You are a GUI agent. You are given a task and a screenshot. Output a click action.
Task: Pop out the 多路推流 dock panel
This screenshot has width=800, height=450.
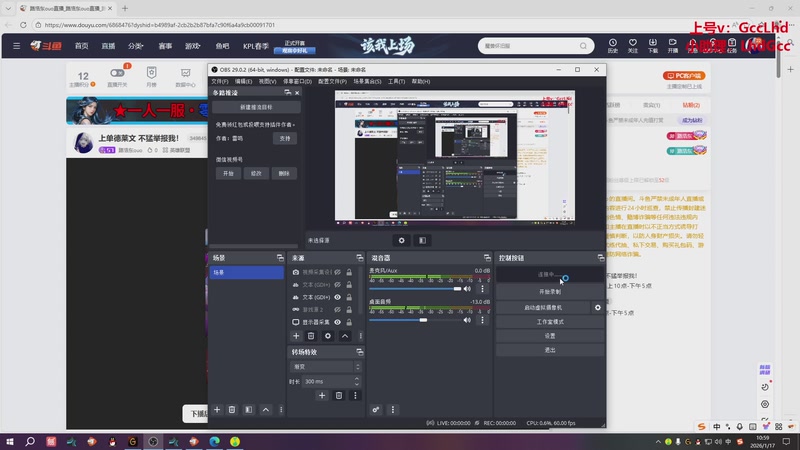click(288, 92)
